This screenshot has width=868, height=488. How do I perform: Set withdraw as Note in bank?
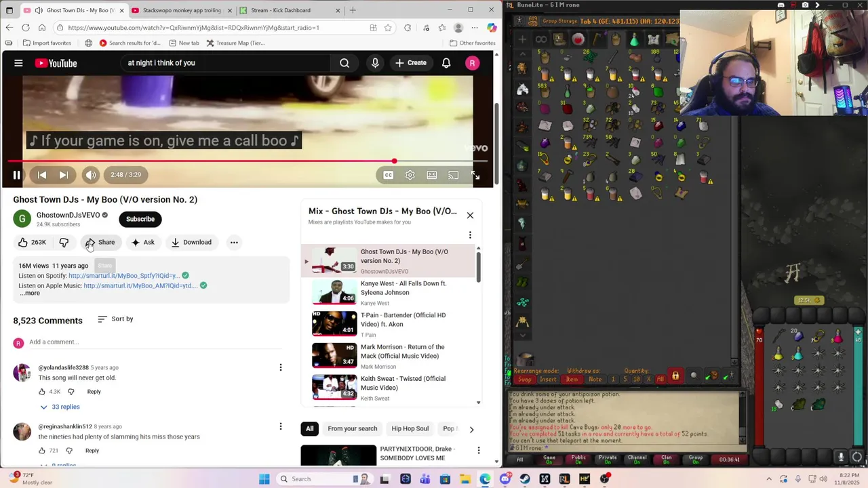[x=595, y=380]
